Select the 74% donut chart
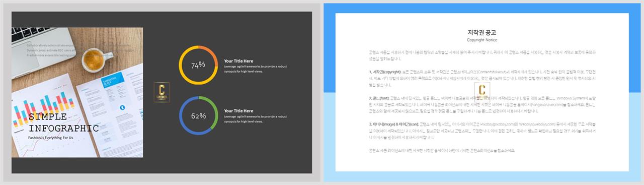The height and width of the screenshot is (185, 644). 198,65
